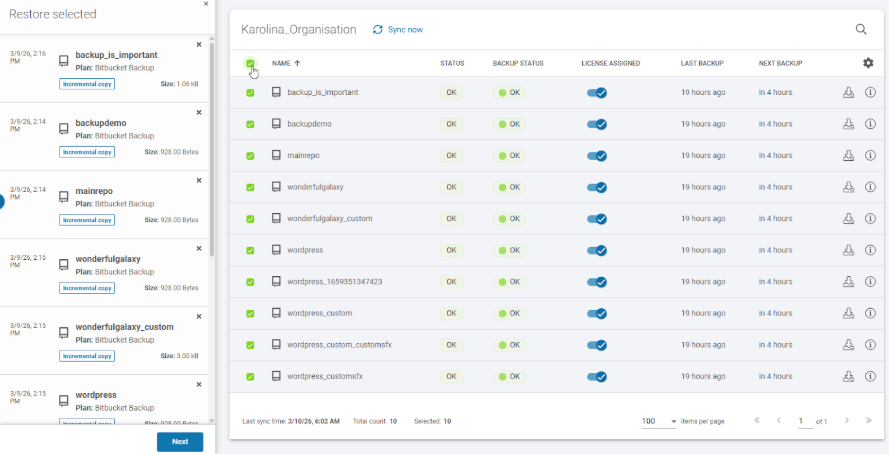Click the page number input field
Image resolution: width=889 pixels, height=454 pixels.
click(x=805, y=421)
